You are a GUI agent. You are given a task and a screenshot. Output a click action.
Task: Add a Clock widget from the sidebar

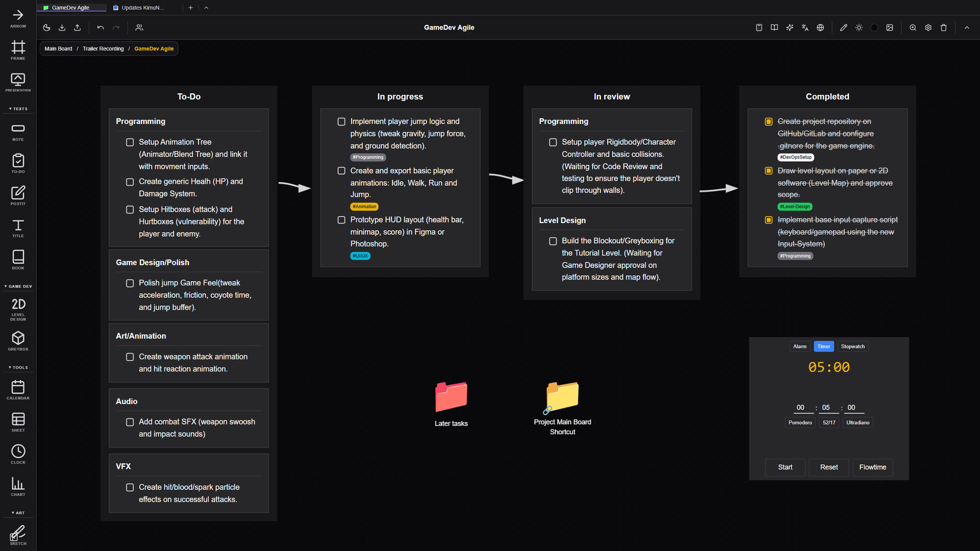click(x=18, y=454)
